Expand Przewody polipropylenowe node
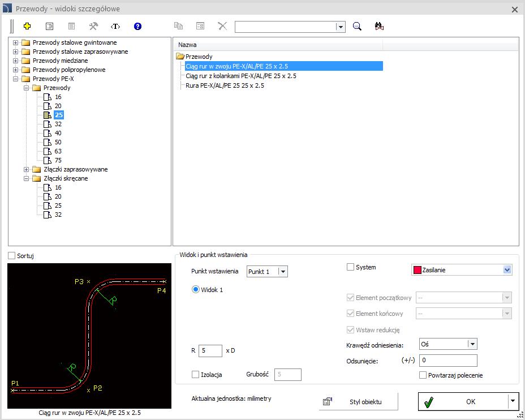 pyautogui.click(x=15, y=70)
